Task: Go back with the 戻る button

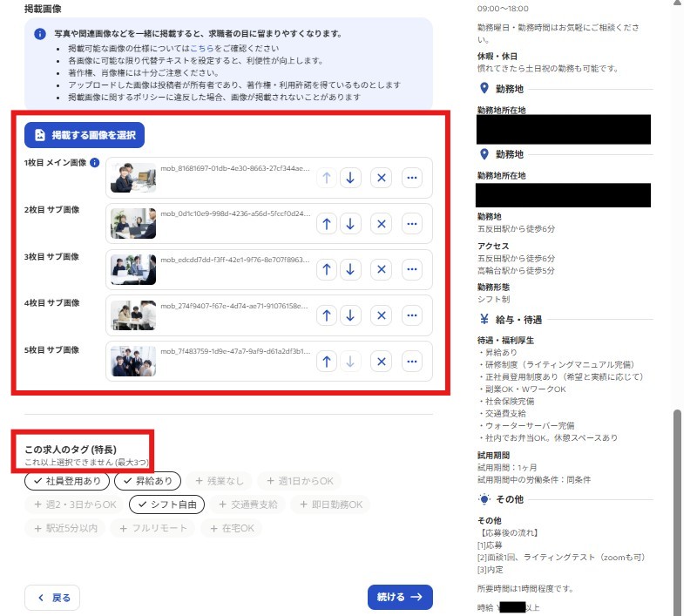Action: (x=52, y=598)
